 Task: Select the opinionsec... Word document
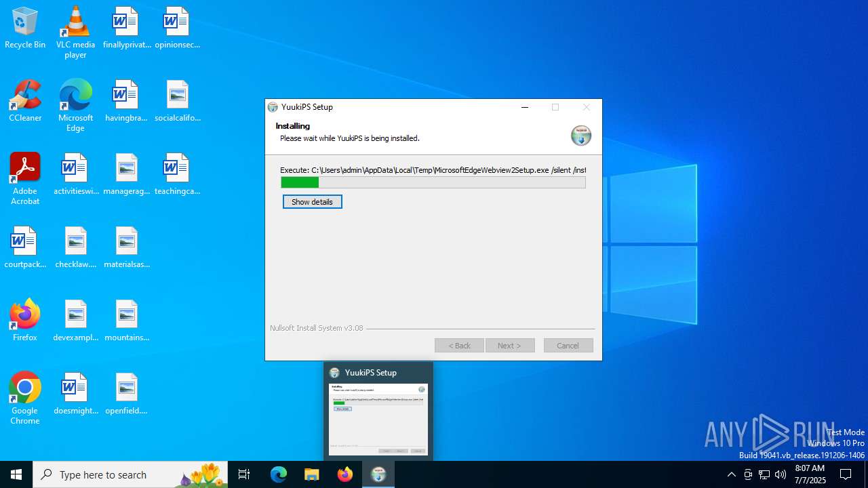click(x=177, y=28)
